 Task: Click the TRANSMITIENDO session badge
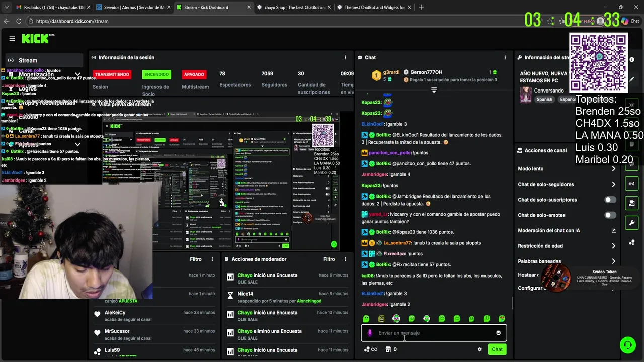(x=112, y=74)
